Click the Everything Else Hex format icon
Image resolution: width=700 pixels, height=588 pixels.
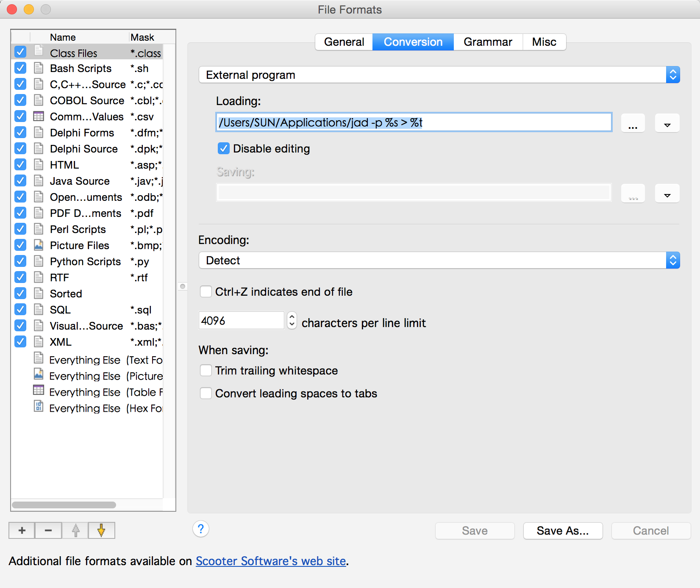39,407
